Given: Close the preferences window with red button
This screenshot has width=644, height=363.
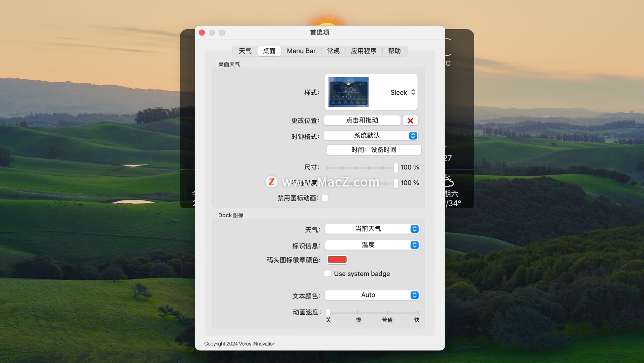Looking at the screenshot, I should pyautogui.click(x=202, y=33).
